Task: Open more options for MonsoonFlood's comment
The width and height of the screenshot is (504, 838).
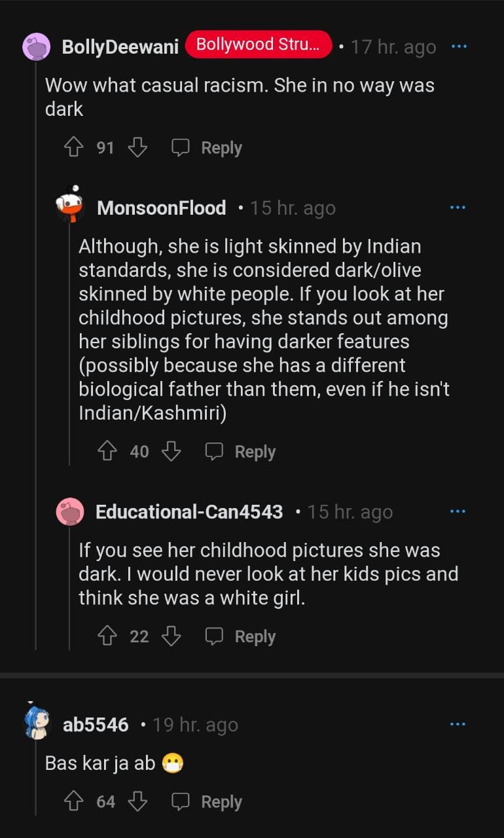Action: [458, 208]
